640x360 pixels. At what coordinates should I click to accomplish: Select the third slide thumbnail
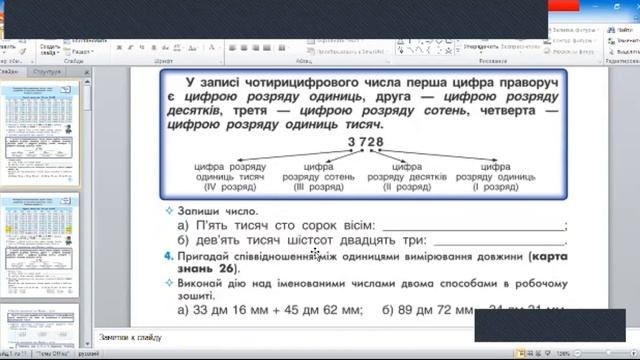click(x=39, y=325)
